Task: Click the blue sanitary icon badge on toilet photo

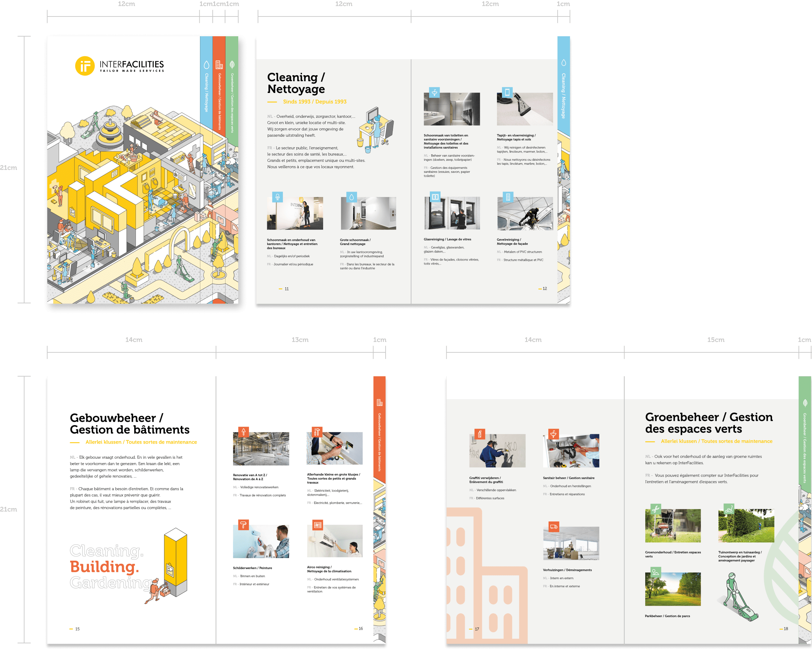Action: 434,92
